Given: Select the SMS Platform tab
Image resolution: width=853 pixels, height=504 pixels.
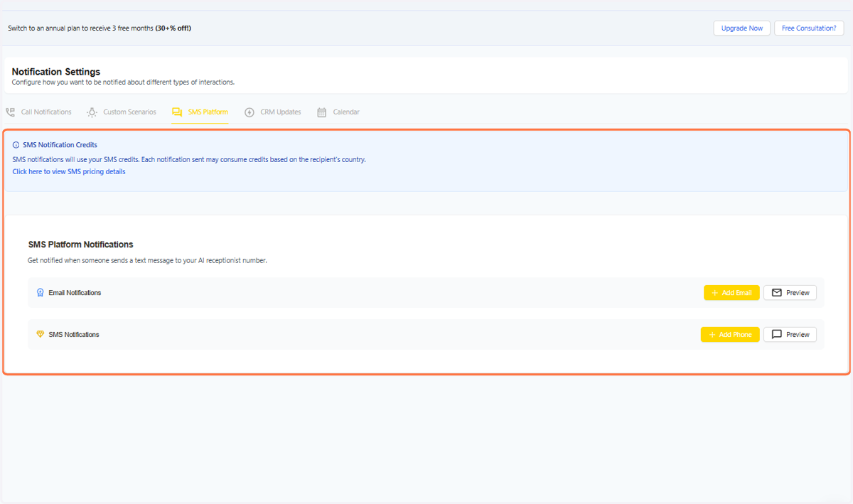Looking at the screenshot, I should pos(200,112).
